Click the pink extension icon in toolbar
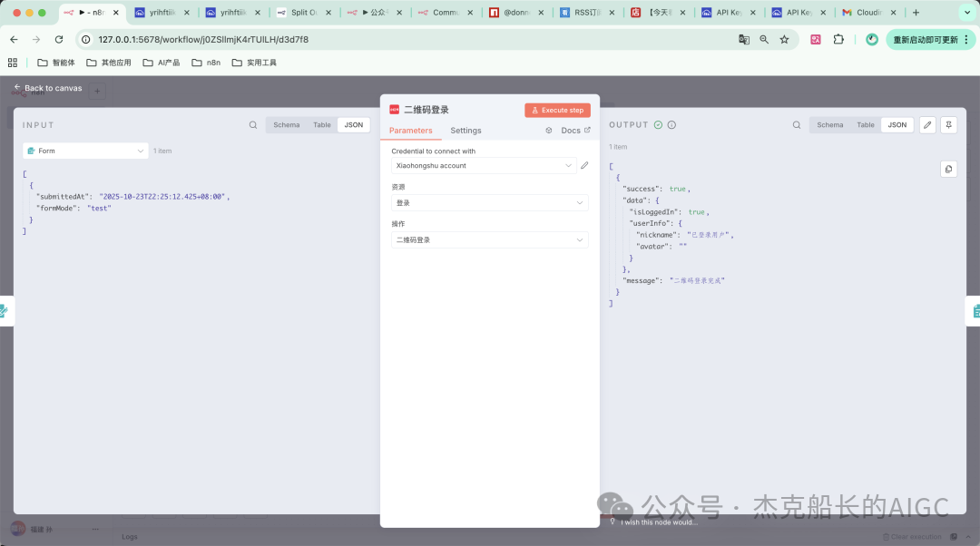 (x=816, y=39)
